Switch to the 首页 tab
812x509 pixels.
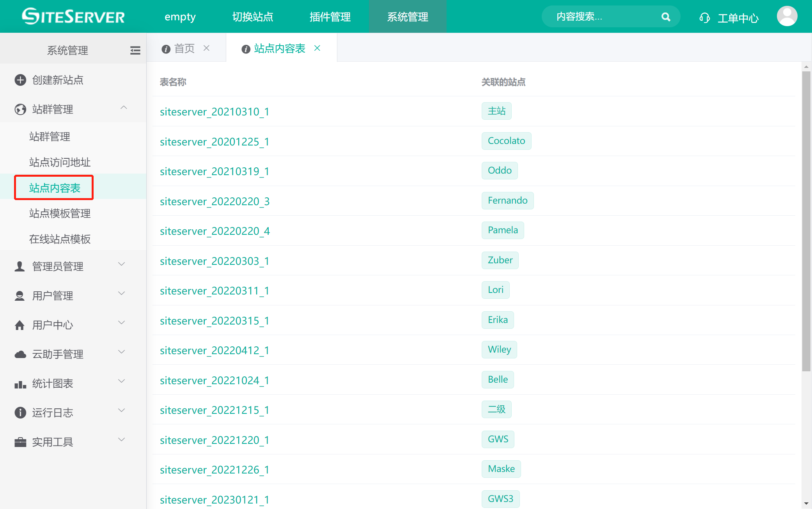coord(184,48)
